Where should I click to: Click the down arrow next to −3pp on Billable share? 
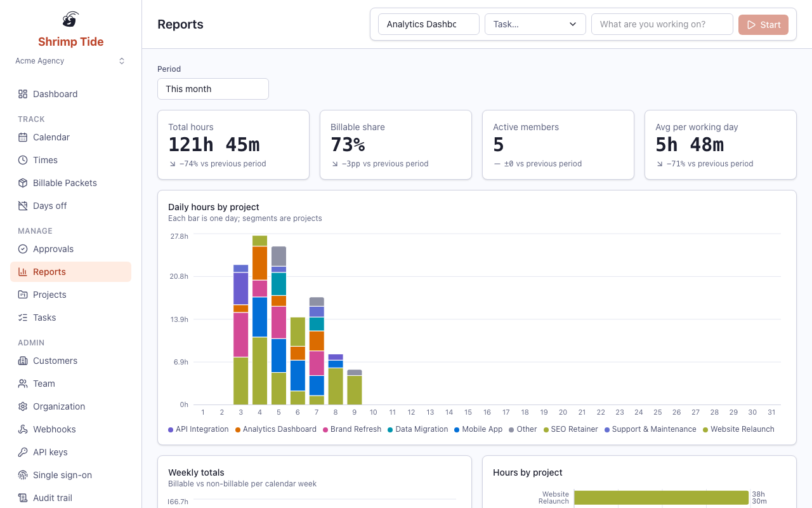[334, 164]
